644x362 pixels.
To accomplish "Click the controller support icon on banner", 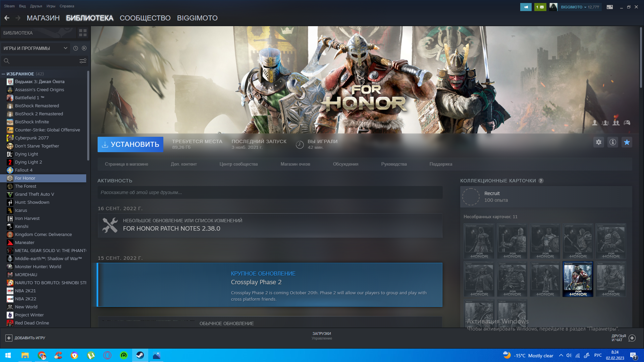I will tap(627, 123).
